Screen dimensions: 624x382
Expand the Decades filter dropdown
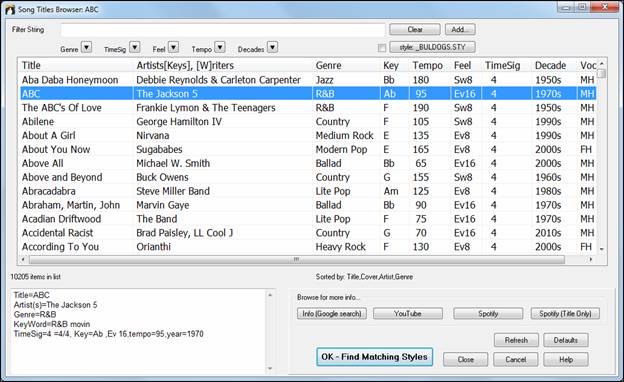(272, 48)
